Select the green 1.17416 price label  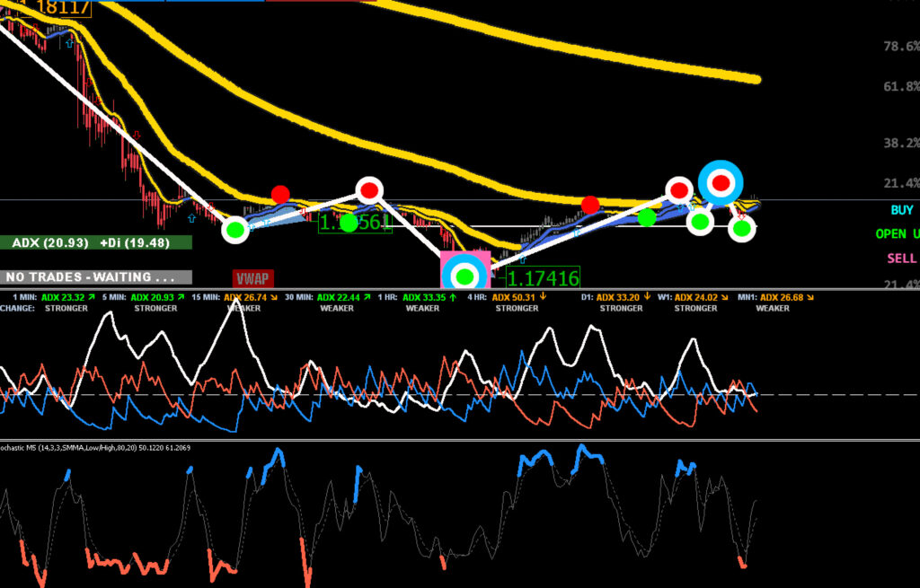[543, 278]
